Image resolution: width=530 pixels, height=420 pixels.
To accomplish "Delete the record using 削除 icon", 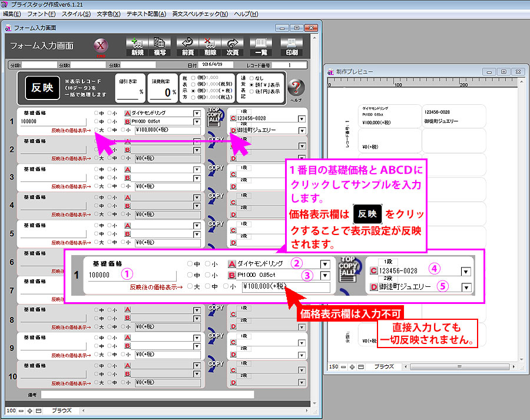I will point(210,47).
